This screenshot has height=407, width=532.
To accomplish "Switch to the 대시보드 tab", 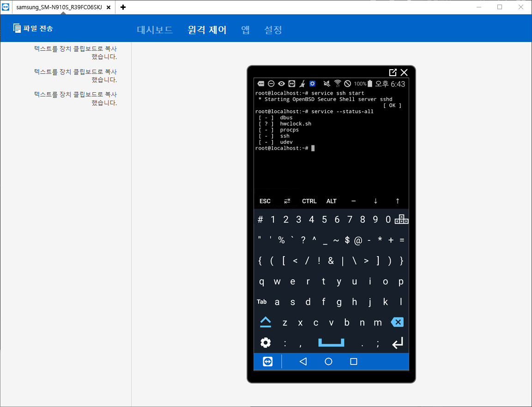I will click(x=155, y=30).
